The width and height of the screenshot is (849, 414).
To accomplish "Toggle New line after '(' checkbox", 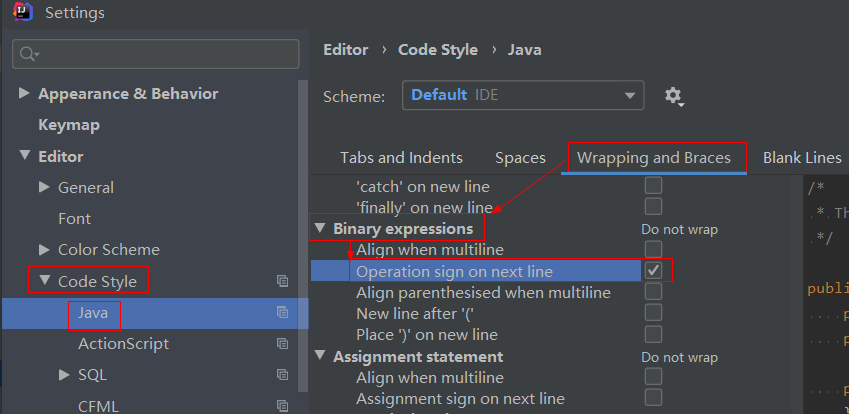I will click(654, 313).
